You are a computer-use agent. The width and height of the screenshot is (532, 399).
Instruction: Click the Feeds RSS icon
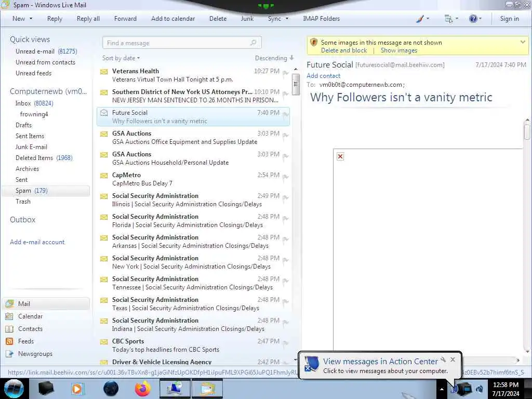pyautogui.click(x=9, y=341)
